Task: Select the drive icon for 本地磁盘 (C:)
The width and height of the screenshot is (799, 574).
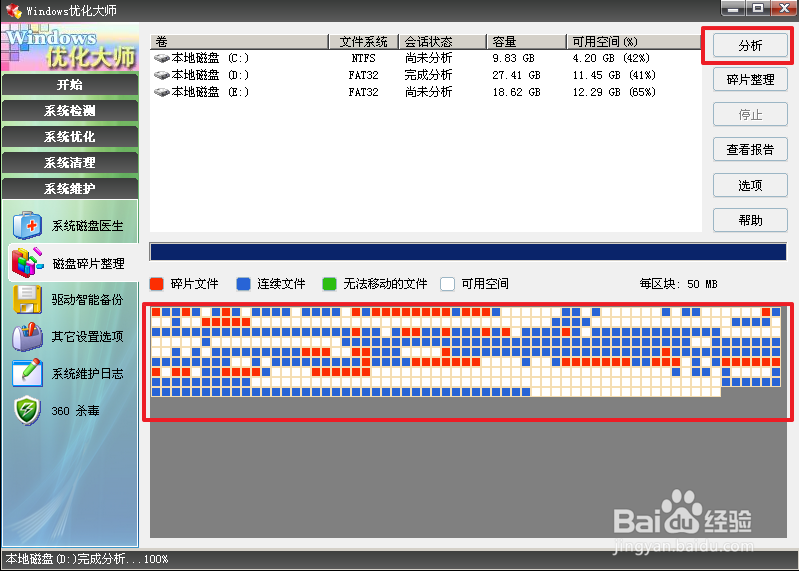Action: [162, 59]
